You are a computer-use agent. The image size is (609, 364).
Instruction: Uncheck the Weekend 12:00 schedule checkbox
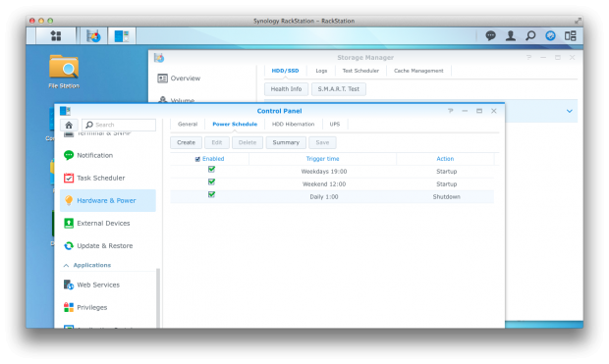211,182
